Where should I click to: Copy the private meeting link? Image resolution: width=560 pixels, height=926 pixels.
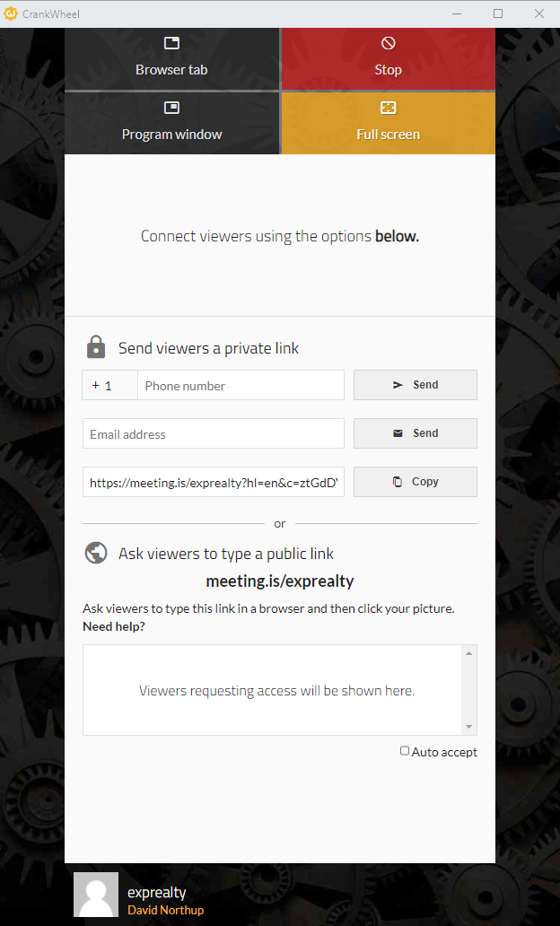416,482
